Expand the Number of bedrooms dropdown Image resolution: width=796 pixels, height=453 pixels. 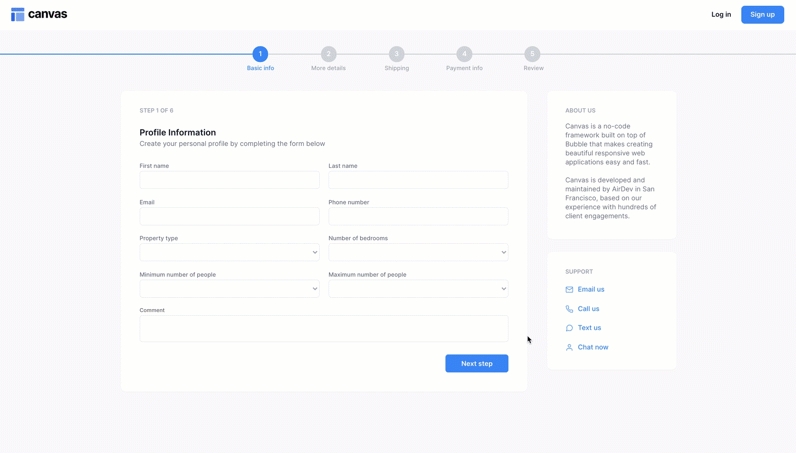click(418, 252)
